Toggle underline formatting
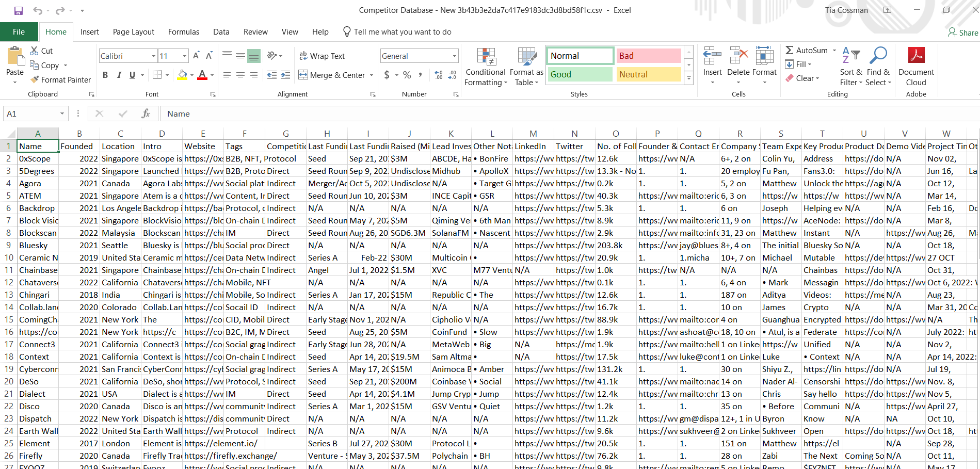This screenshot has width=980, height=469. point(132,75)
